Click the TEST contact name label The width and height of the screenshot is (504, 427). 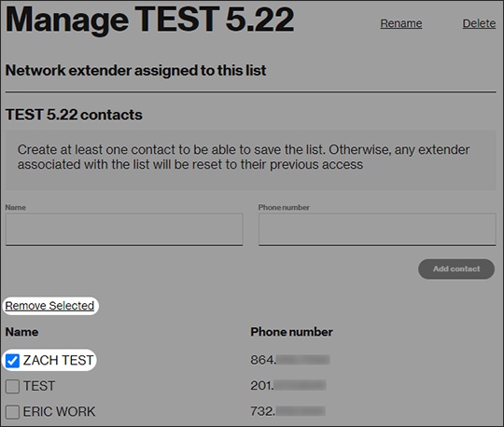[39, 386]
